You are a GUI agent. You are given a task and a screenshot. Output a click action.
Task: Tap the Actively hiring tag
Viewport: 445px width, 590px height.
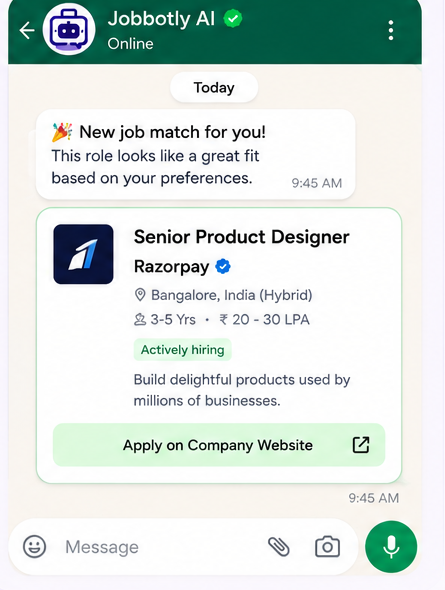[x=182, y=350]
